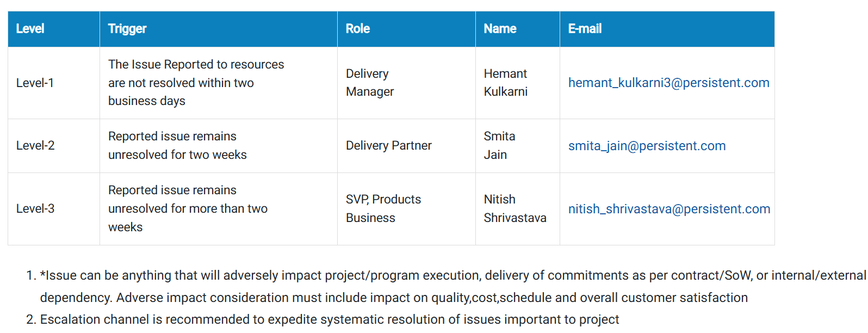Viewport: 868px width, 333px height.
Task: Click the 'unresolved for two weeks' trigger text
Action: (177, 155)
